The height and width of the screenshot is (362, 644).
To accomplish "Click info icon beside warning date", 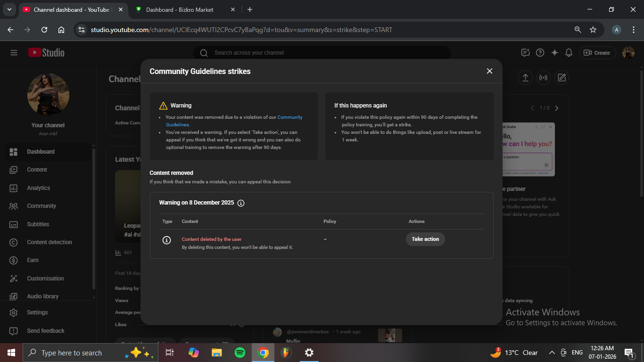I will 241,203.
